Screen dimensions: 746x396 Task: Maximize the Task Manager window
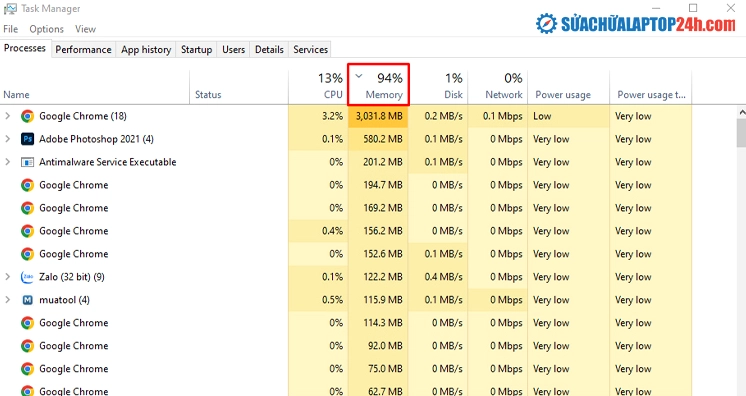coord(693,8)
